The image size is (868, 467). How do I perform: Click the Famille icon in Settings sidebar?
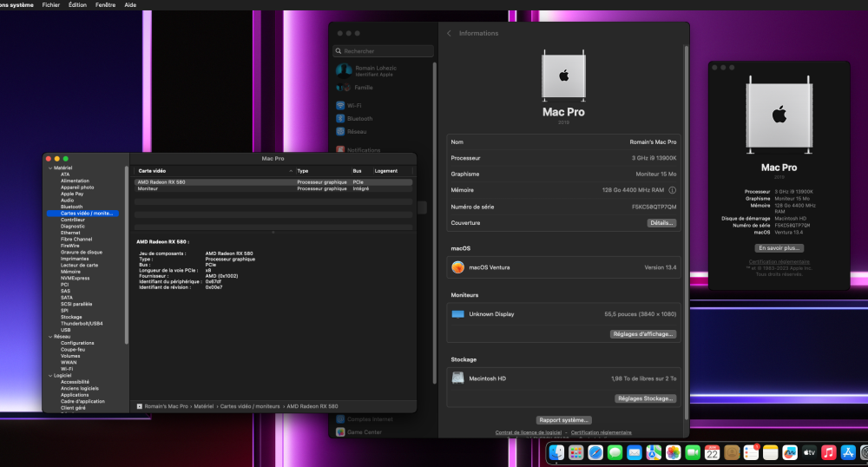coord(343,88)
